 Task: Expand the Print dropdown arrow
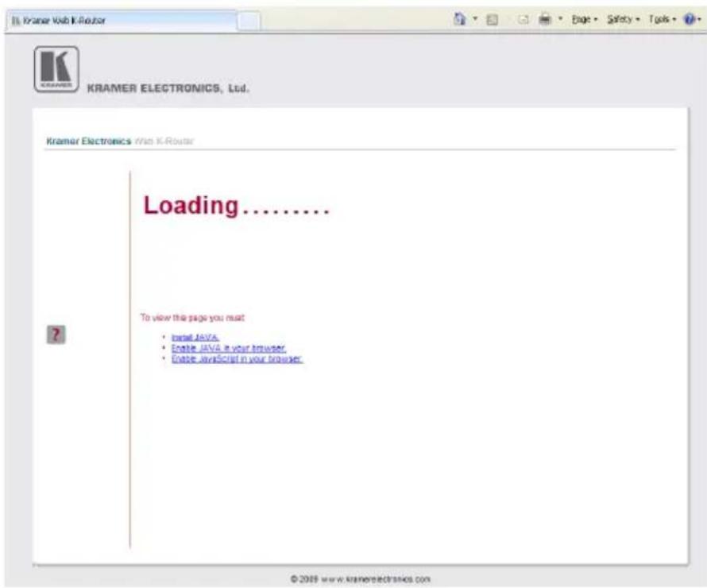click(561, 19)
